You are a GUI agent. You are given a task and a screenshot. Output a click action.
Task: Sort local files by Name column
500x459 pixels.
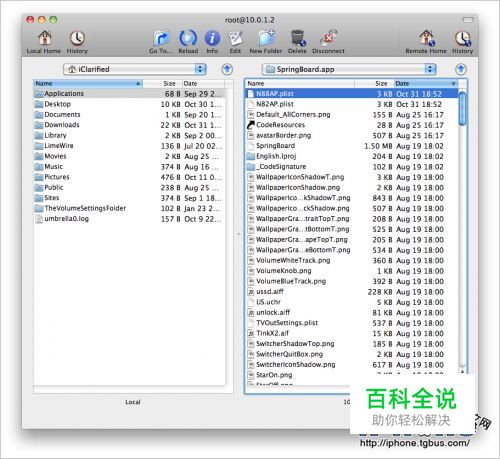(x=88, y=83)
